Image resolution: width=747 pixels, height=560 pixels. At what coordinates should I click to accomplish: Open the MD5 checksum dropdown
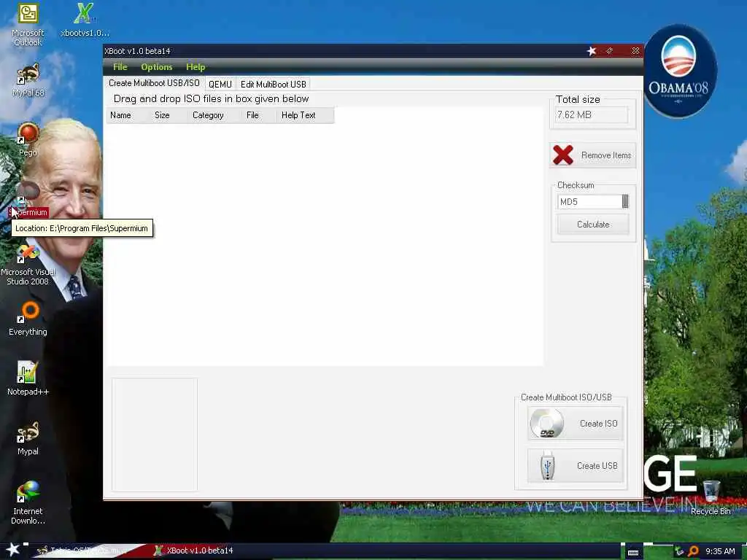tap(625, 201)
